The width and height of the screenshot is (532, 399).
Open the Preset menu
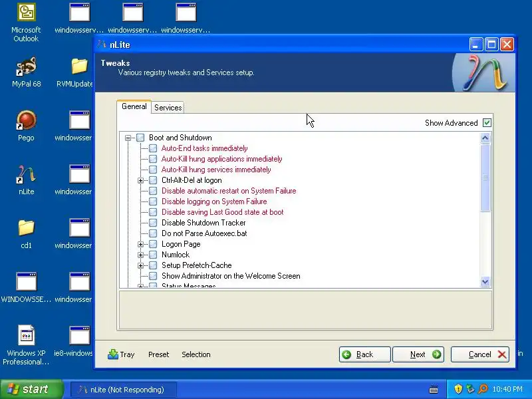click(x=158, y=354)
